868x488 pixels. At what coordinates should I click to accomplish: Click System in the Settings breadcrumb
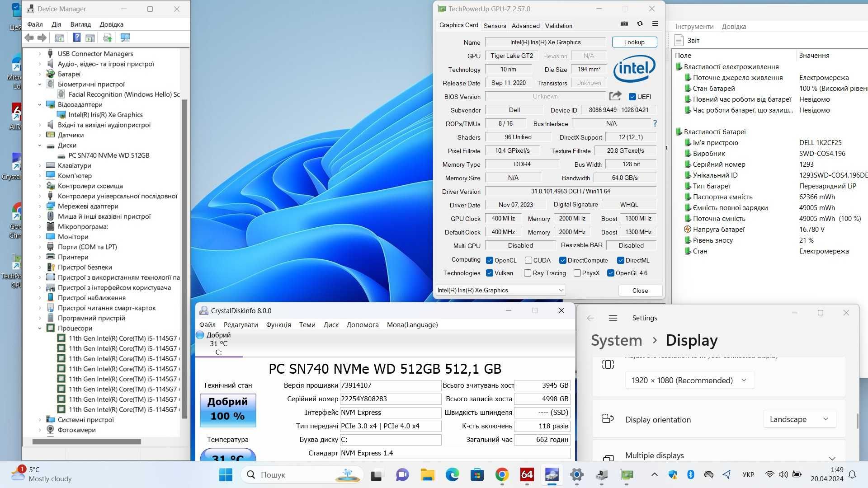[x=617, y=340]
